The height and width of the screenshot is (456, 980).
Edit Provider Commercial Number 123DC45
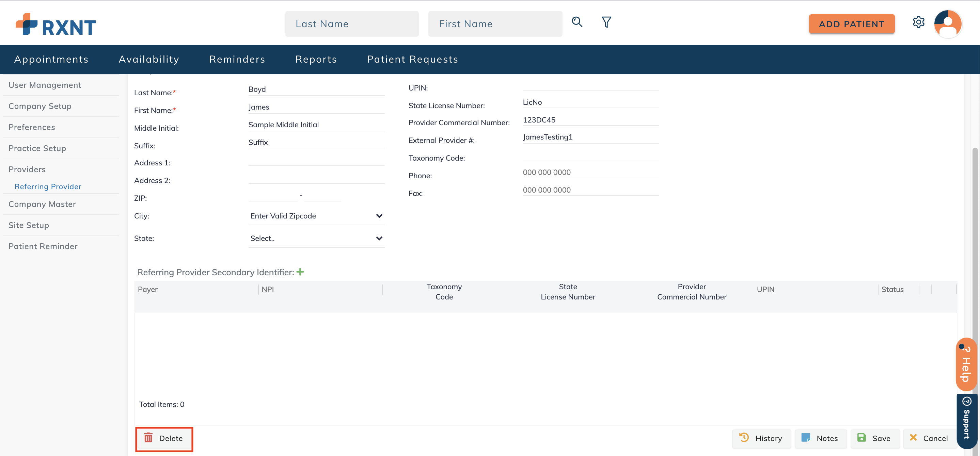tap(591, 120)
